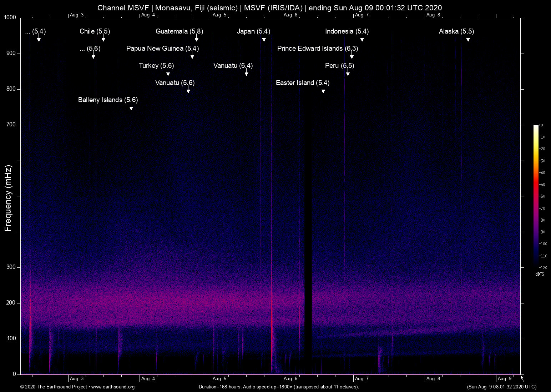Select the Prince Edward Islands (6.3) label
551x392 pixels.
[318, 49]
